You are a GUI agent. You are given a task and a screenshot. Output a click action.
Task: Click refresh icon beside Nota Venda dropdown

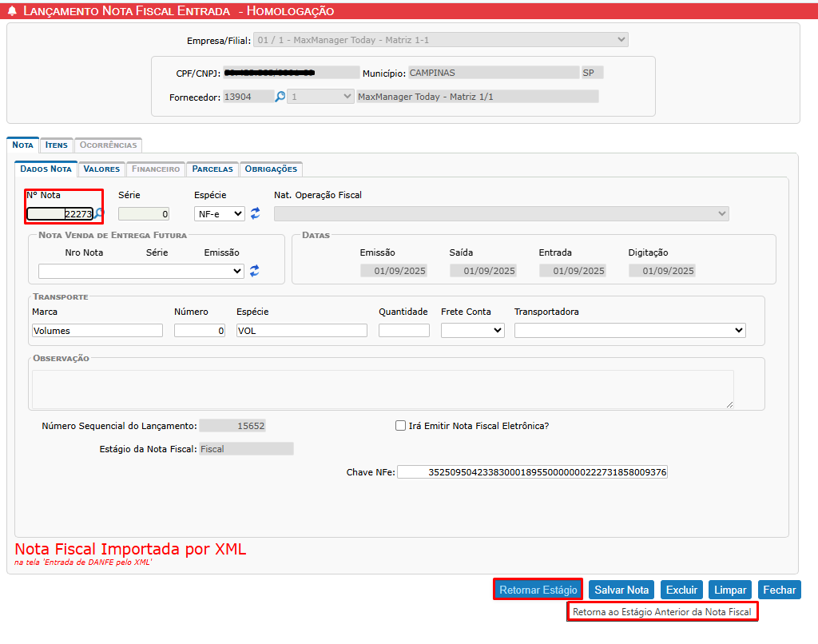(255, 271)
